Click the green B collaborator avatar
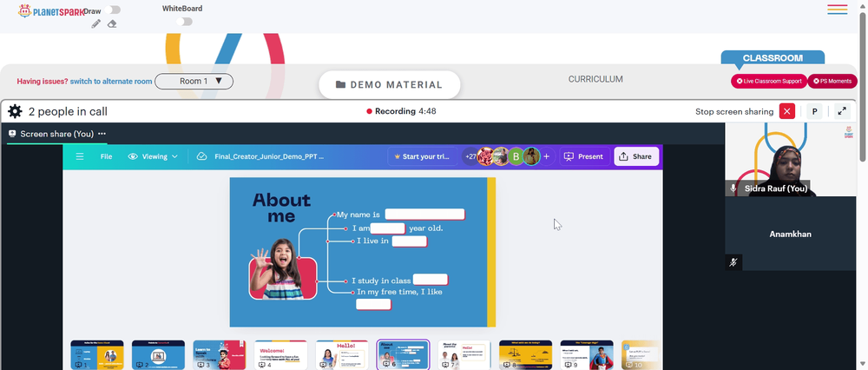 tap(516, 156)
